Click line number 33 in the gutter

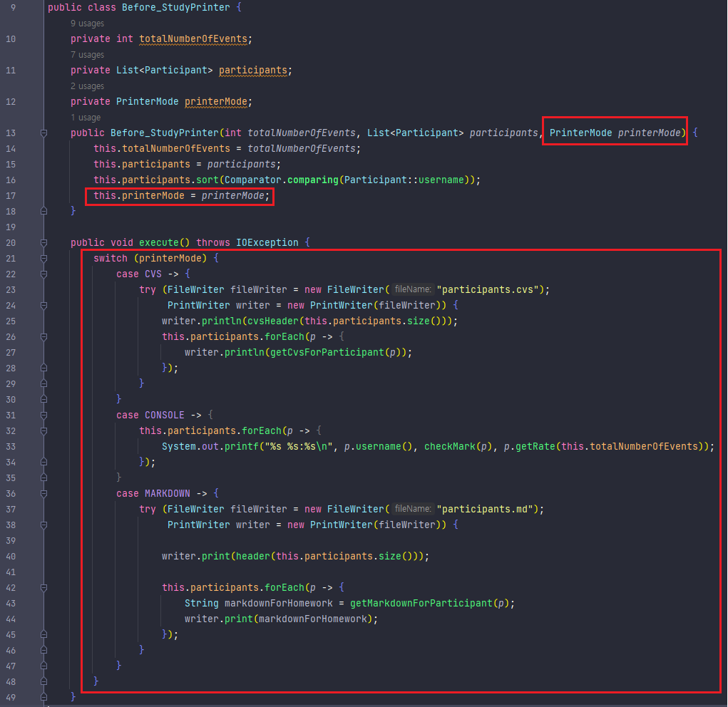coord(11,447)
